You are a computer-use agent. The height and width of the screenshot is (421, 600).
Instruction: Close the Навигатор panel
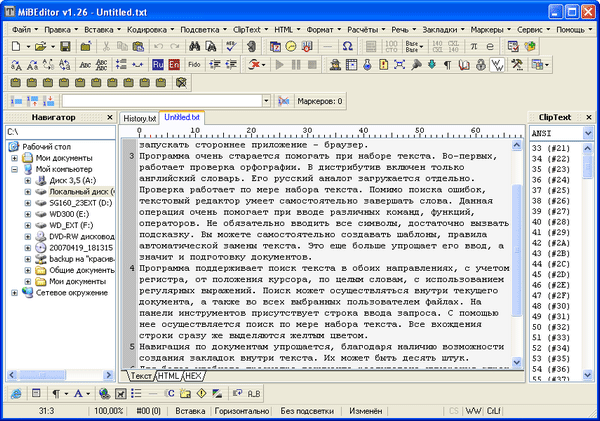[x=110, y=117]
